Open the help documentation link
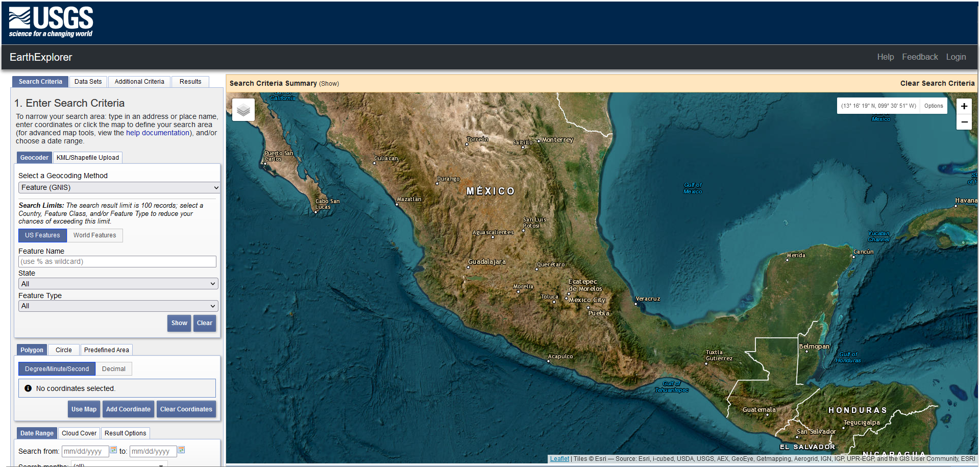980x467 pixels. pos(158,133)
